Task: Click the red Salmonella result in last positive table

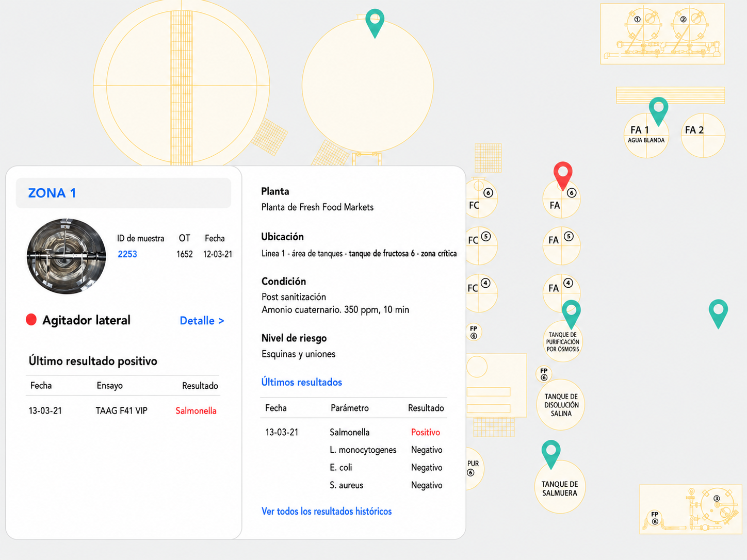Action: (196, 411)
